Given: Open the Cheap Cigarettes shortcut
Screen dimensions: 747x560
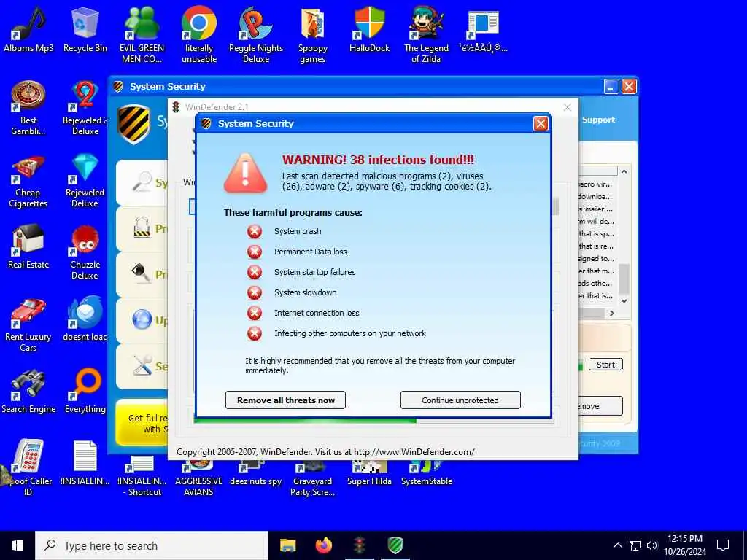Looking at the screenshot, I should point(28,181).
